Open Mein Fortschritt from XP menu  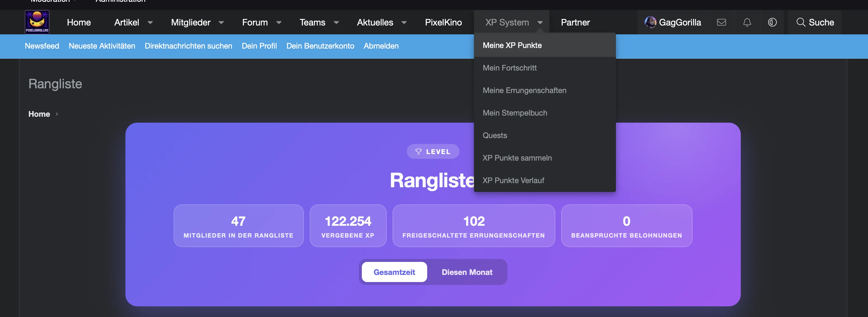tap(545, 68)
